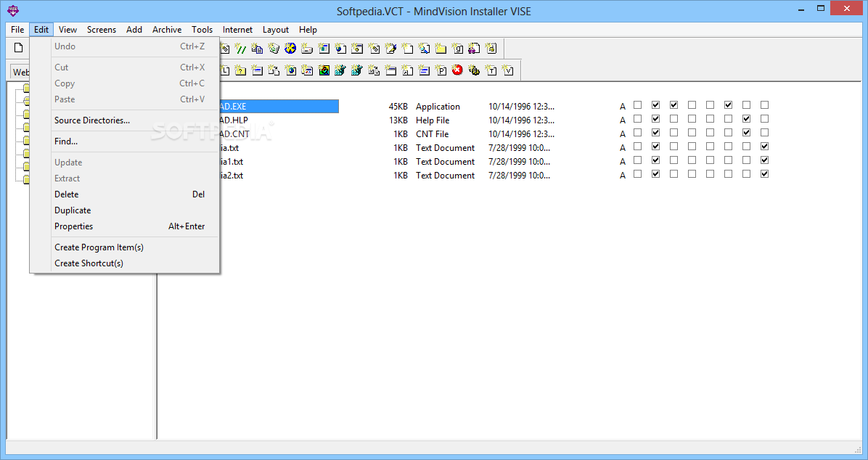Screen dimensions: 868x460
Task: Click the blue and yellow globe icon
Action: click(290, 49)
